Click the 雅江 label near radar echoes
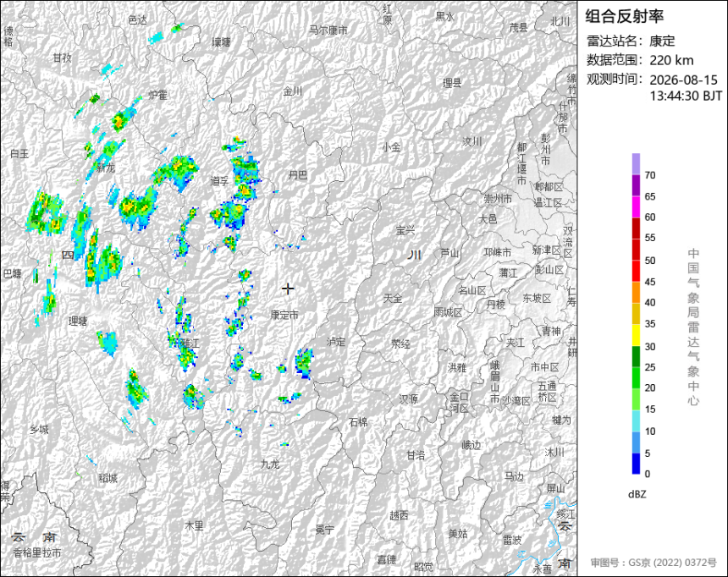Image resolution: width=728 pixels, height=577 pixels. tap(190, 343)
